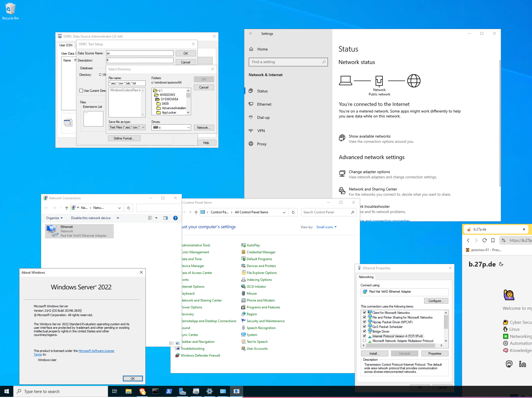Click the LinkedIn icon on b.27p.de page
The image size is (532, 398).
coord(522,364)
